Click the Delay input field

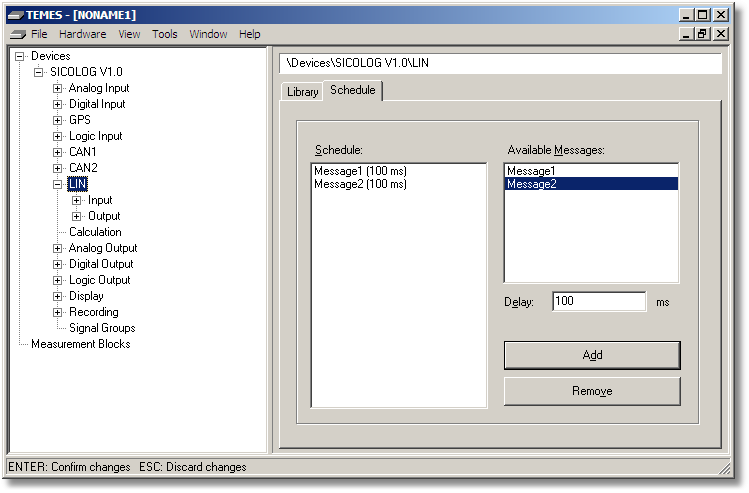coord(599,301)
